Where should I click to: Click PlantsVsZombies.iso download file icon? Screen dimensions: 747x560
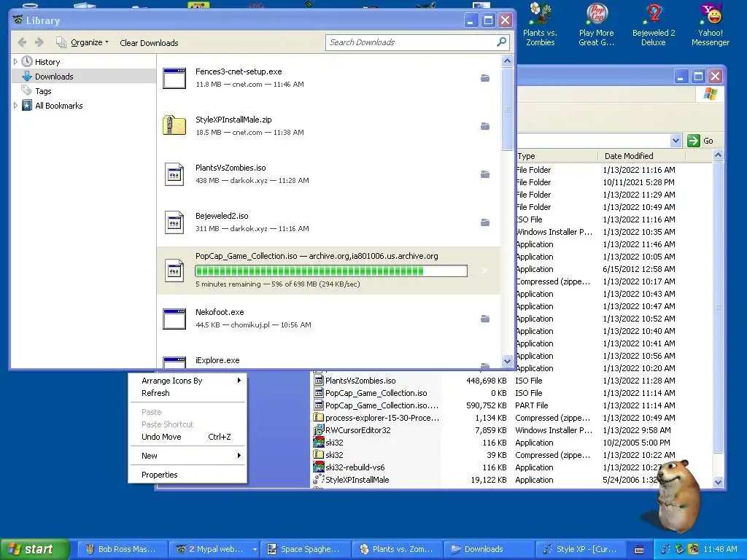click(174, 174)
